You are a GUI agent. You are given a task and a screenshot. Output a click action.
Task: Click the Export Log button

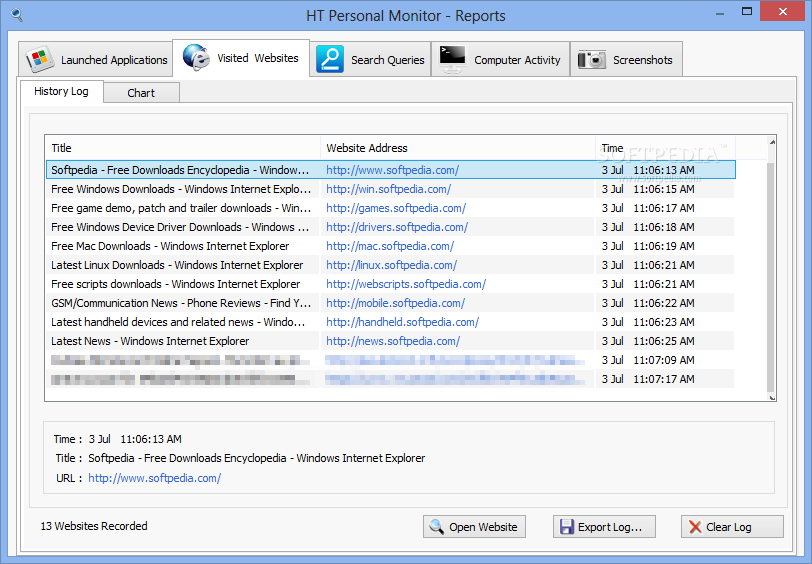(604, 527)
